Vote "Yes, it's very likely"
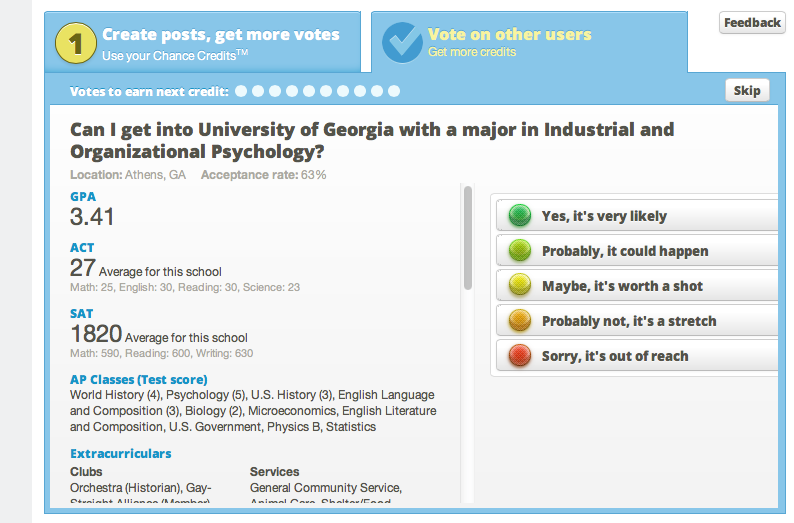 (637, 215)
